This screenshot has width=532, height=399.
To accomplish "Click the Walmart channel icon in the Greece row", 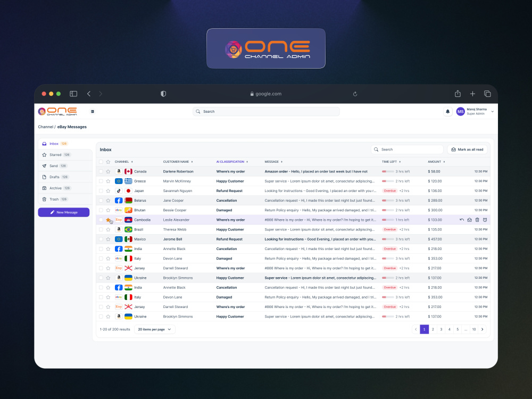I will 119,181.
